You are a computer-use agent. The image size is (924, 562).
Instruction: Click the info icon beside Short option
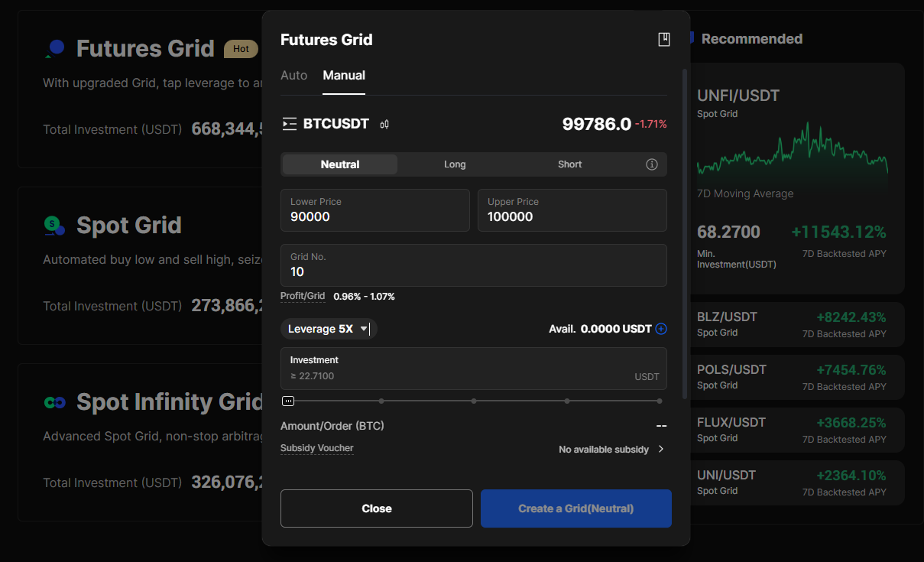coord(652,164)
